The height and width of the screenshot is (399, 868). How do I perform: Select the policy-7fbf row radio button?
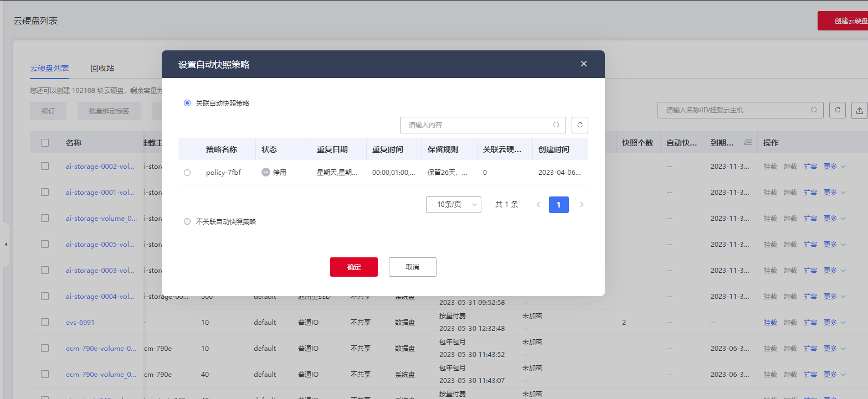click(187, 173)
